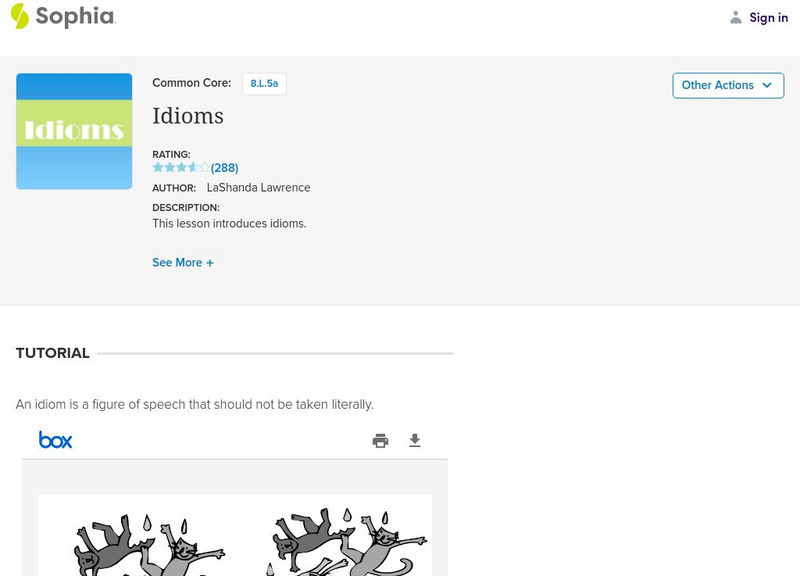Click author name LaShanda Lawrence
The height and width of the screenshot is (576, 800).
point(258,188)
